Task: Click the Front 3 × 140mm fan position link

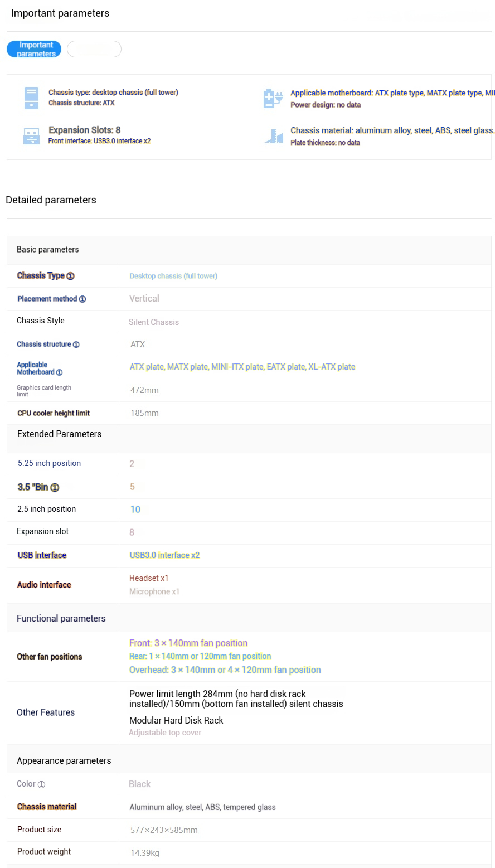Action: pos(188,643)
